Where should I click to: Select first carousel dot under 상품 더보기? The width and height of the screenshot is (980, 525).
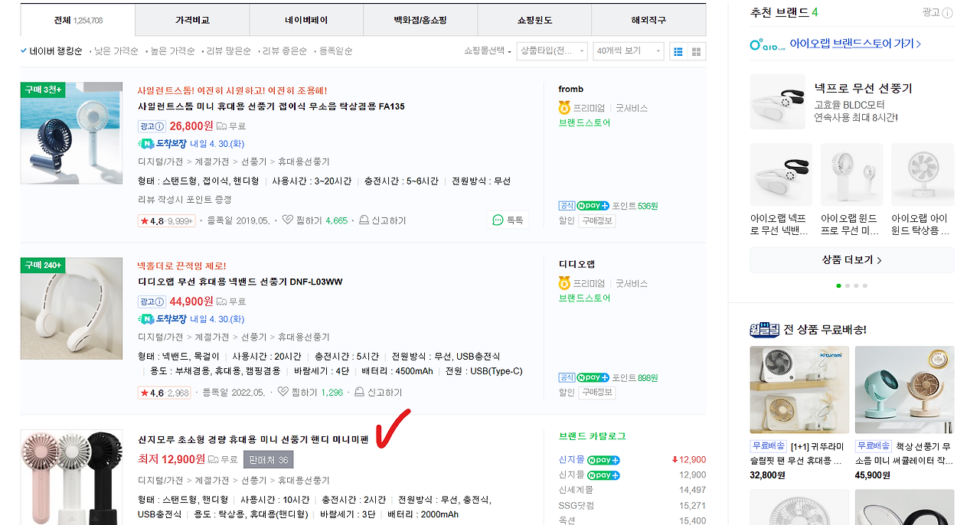pyautogui.click(x=838, y=285)
